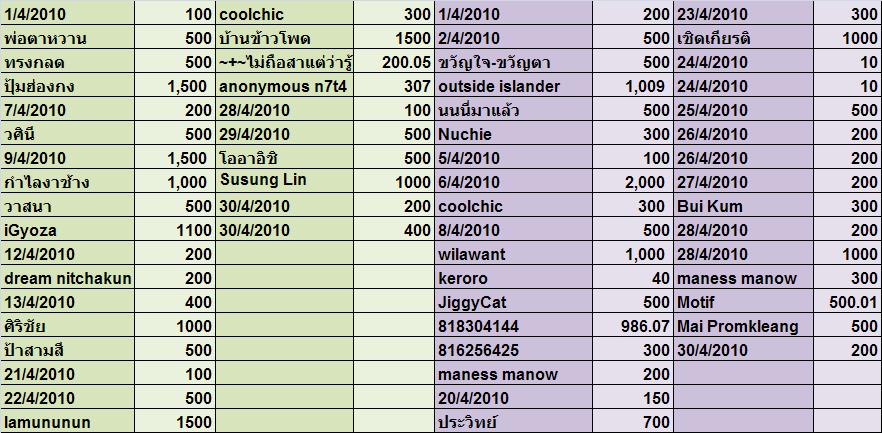Select the 23/4/2010 date cell
The width and height of the screenshot is (882, 433).
coord(743,14)
